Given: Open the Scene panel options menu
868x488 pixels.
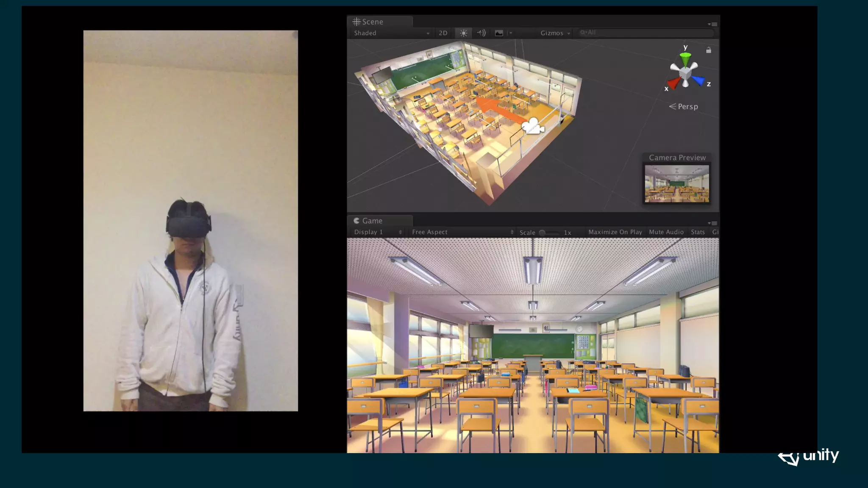Looking at the screenshot, I should coord(712,24).
